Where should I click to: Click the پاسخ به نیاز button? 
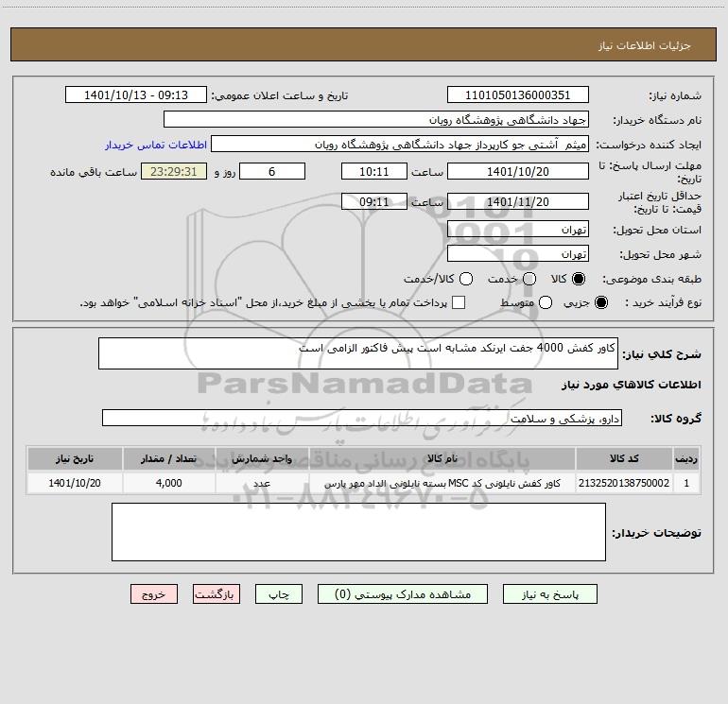click(x=549, y=594)
